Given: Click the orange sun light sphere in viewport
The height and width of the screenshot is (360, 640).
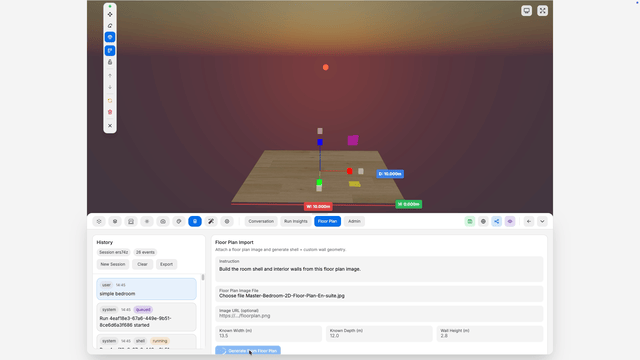Looking at the screenshot, I should tap(326, 67).
